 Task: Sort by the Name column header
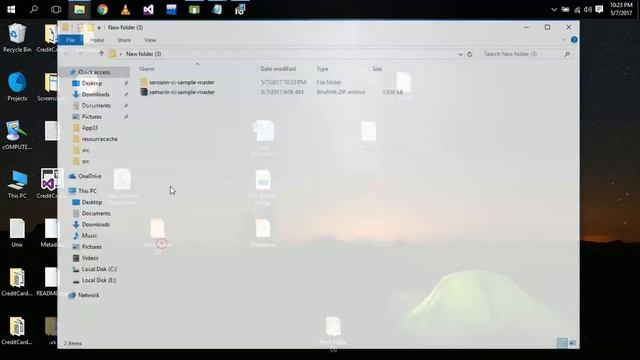click(147, 69)
